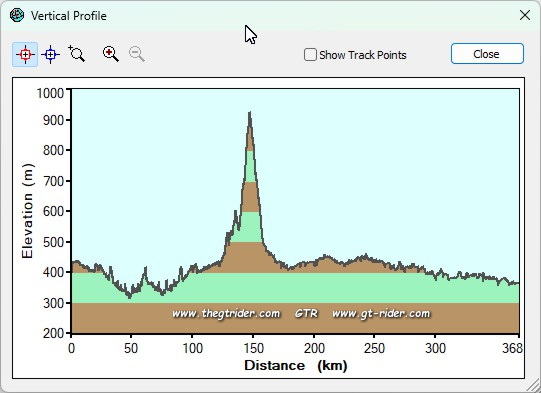541x393 pixels.
Task: Click the zoom in magnifier icon
Action: pos(111,54)
